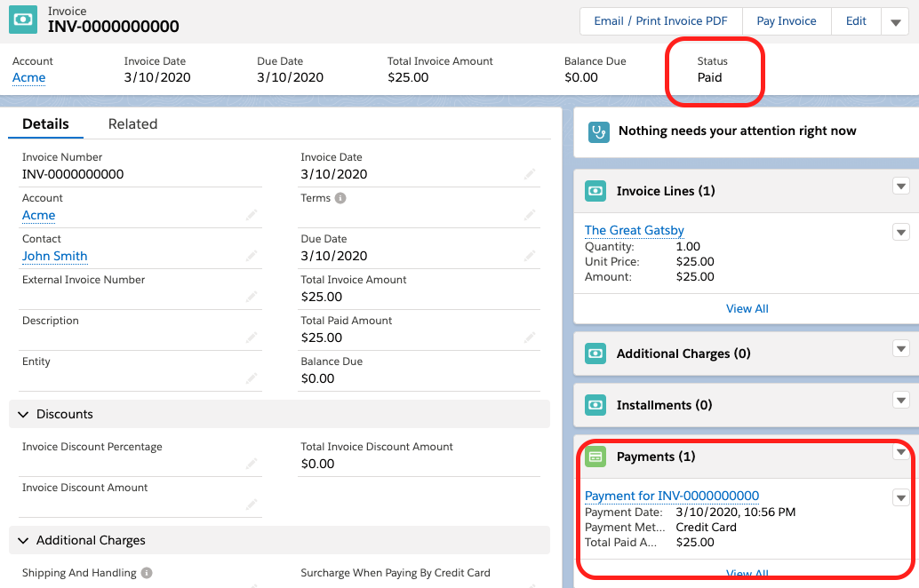919x588 pixels.
Task: Click the stethoscope attention icon
Action: click(600, 131)
